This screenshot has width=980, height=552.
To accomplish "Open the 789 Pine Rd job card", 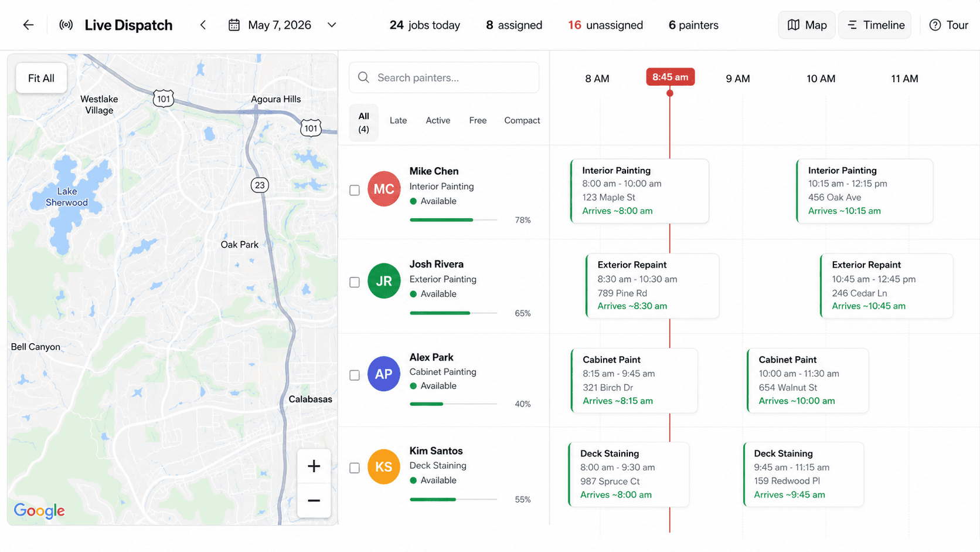I will [x=652, y=286].
